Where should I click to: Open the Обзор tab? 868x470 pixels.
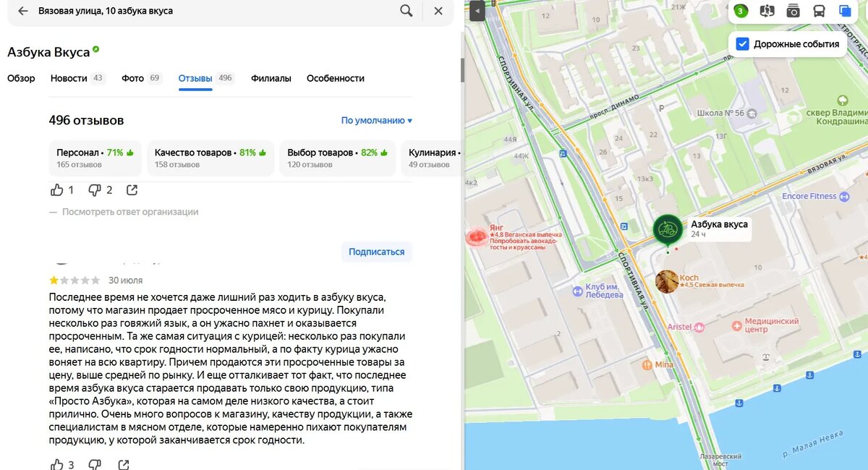click(21, 78)
